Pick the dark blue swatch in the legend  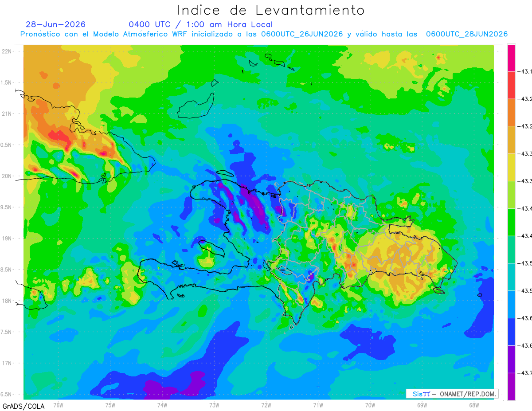coord(511,332)
